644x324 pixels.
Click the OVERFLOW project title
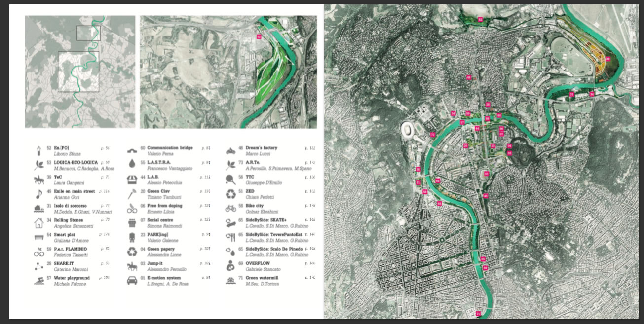coord(258,264)
